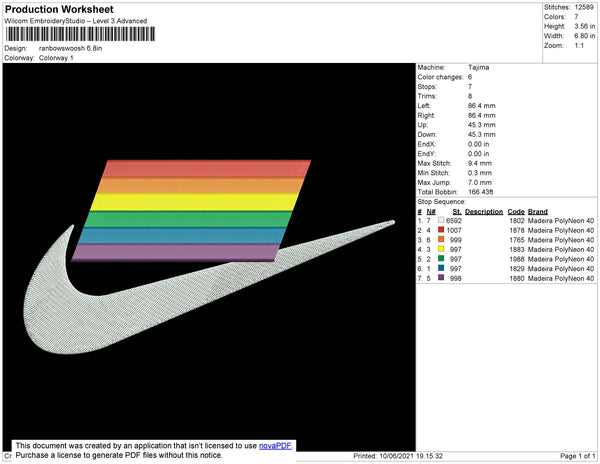The width and height of the screenshot is (600, 464).
Task: Select the purple thread color swatch
Action: coord(441,278)
